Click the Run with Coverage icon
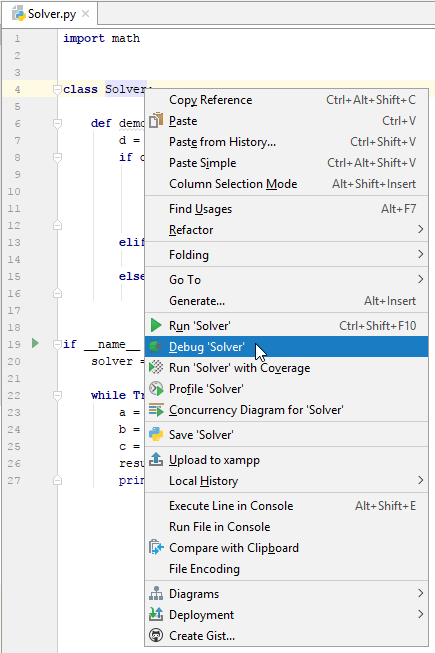The image size is (435, 653). (156, 367)
